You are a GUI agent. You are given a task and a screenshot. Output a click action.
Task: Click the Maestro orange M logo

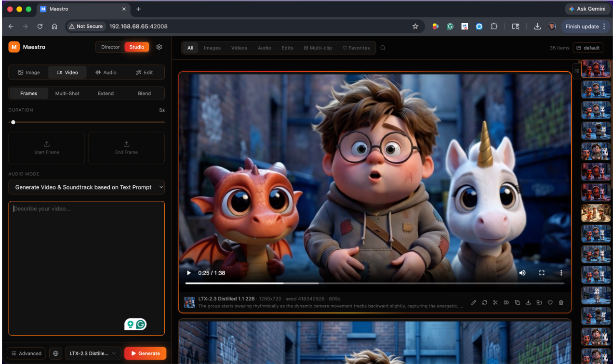[13, 47]
